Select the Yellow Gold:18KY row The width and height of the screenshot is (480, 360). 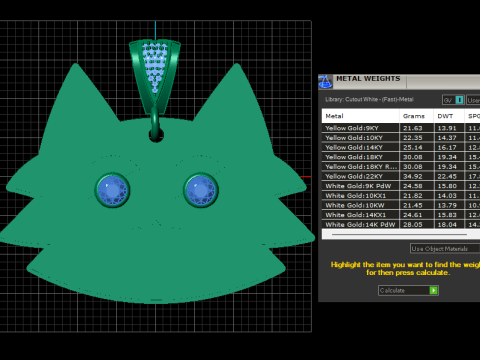point(401,157)
